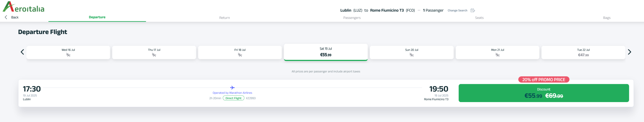Click the Back arrow icon
The height and width of the screenshot is (122, 644).
(6, 17)
